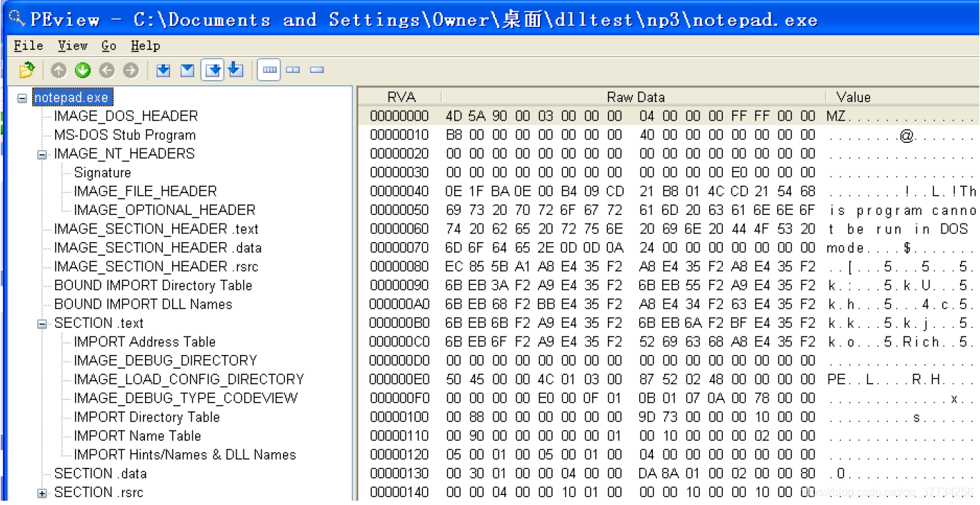Click the highlighted third address view icon
This screenshot has width=980, height=505.
click(212, 70)
